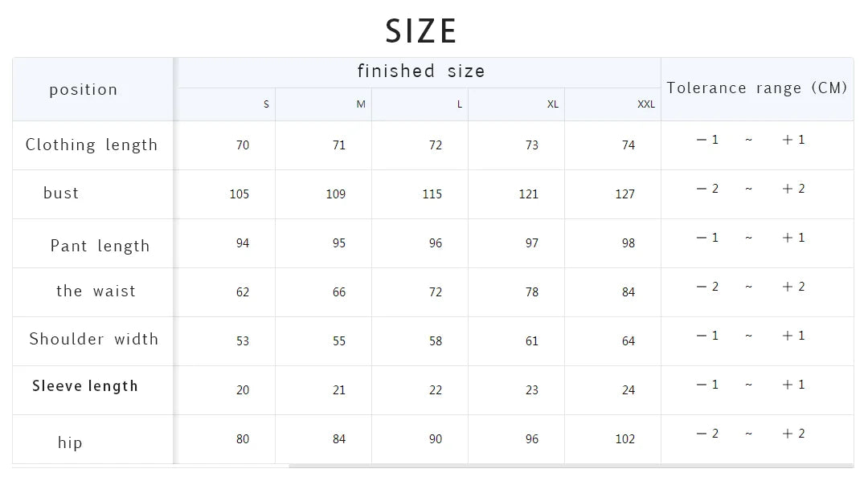Viewport: 868px width, 485px height.
Task: Click the hip value 102 for XXL
Action: pyautogui.click(x=625, y=439)
